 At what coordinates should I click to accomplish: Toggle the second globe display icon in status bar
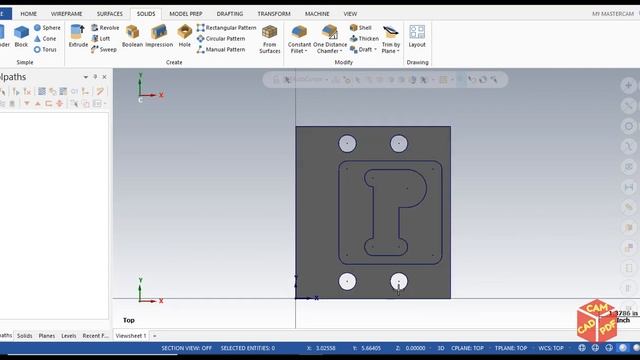[x=596, y=348]
